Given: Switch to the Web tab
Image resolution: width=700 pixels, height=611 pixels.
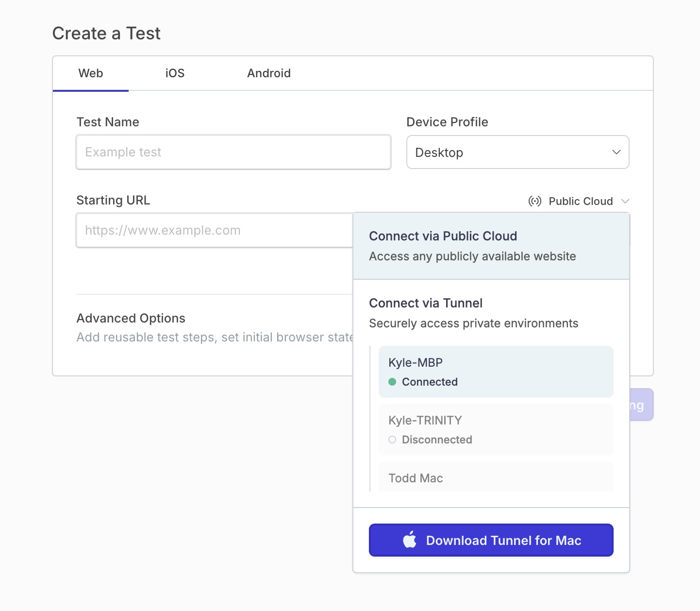Looking at the screenshot, I should (x=91, y=73).
